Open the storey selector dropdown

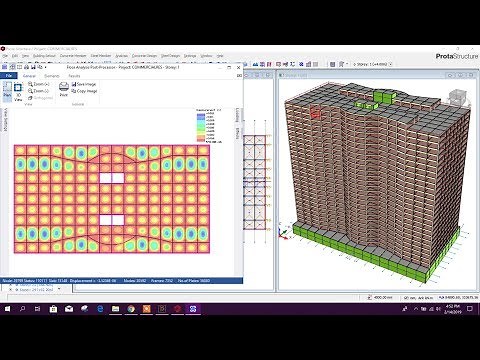[390, 64]
